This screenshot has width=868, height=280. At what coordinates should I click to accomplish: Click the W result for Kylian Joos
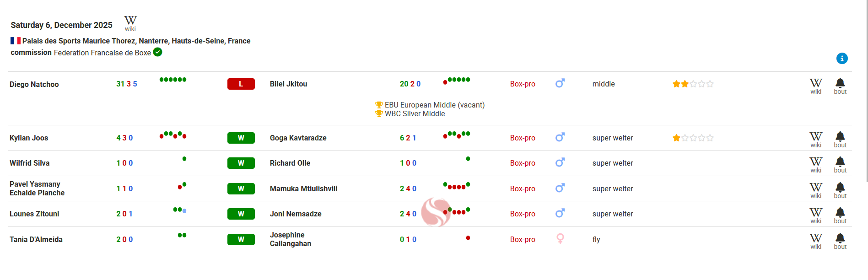(241, 138)
